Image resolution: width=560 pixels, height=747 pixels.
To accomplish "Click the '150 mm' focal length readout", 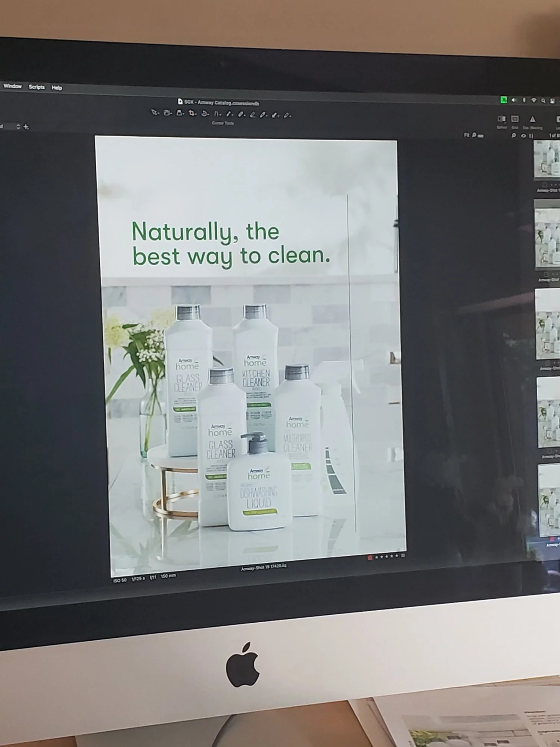I will (168, 576).
